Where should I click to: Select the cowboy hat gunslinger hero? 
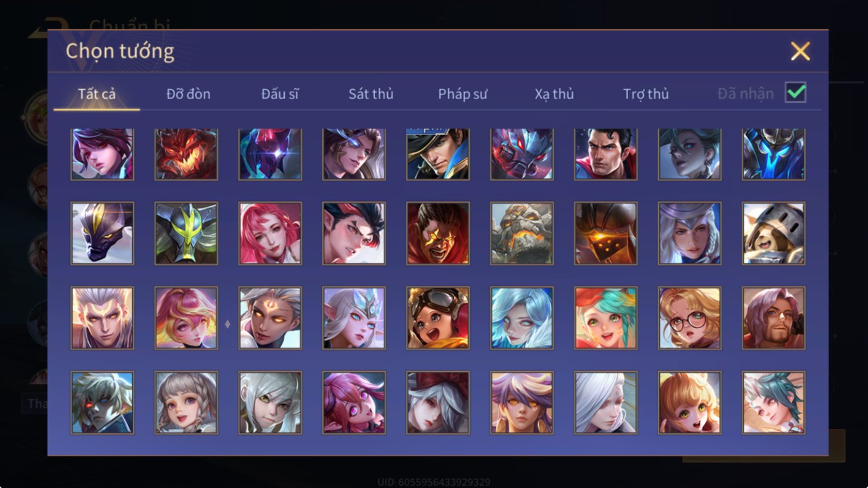pos(437,154)
